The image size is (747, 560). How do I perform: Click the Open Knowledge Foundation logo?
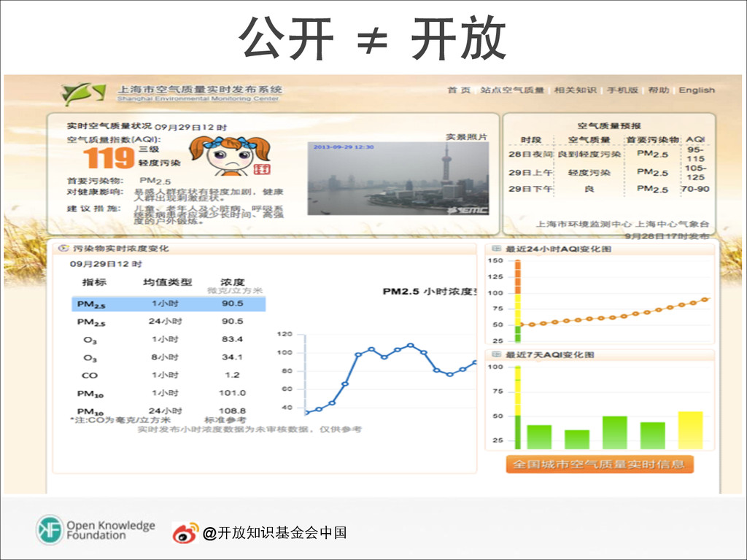[x=96, y=530]
